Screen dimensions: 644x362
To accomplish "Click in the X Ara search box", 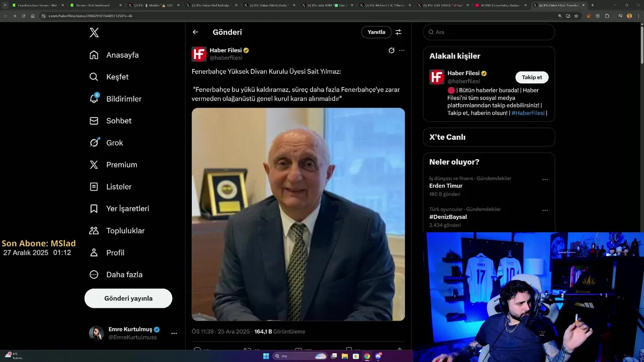I will 489,32.
